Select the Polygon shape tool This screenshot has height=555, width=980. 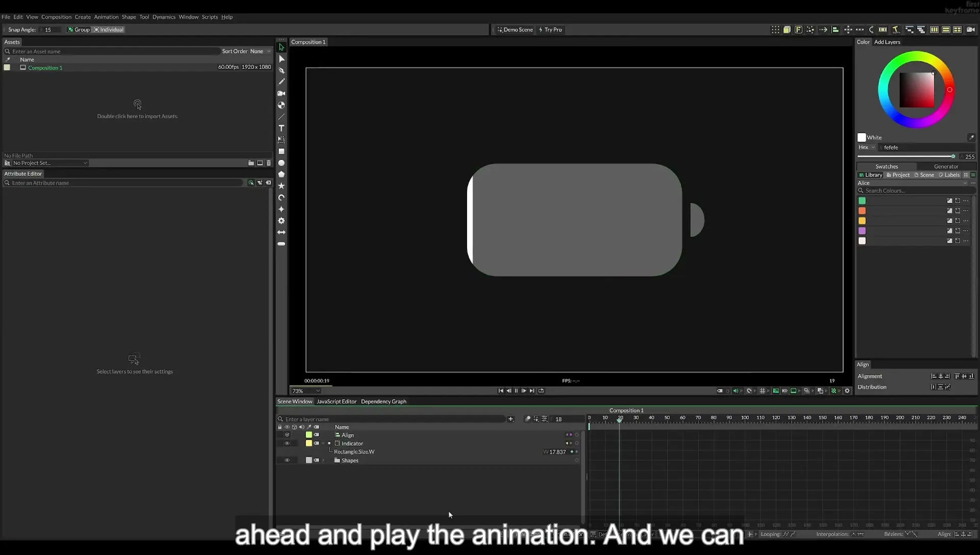(x=281, y=174)
